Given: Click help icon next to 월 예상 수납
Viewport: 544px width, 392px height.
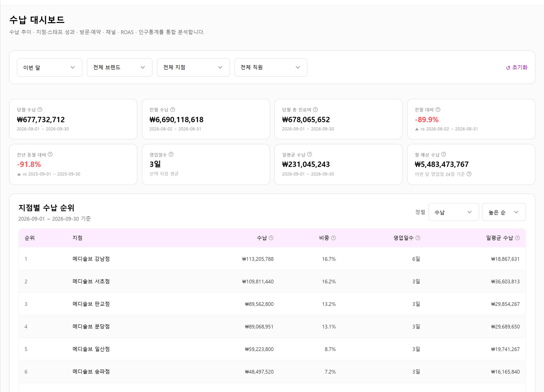Looking at the screenshot, I should point(444,154).
